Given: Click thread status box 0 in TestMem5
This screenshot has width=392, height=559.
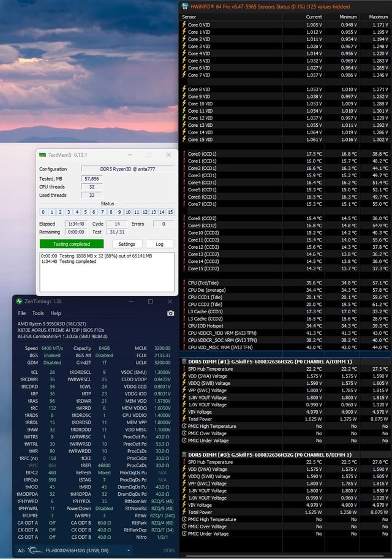Looking at the screenshot, I should point(43,212).
